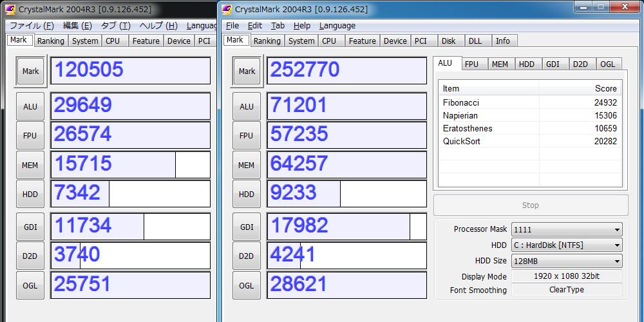The image size is (644, 322).
Task: Click the CrystalMark icon in left window title bar
Action: coord(10,9)
